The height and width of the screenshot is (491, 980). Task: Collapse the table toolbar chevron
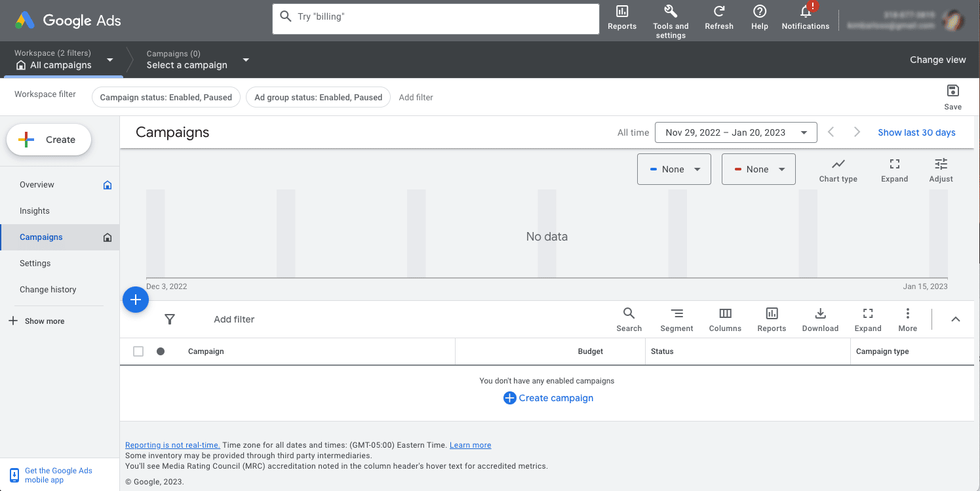[956, 319]
